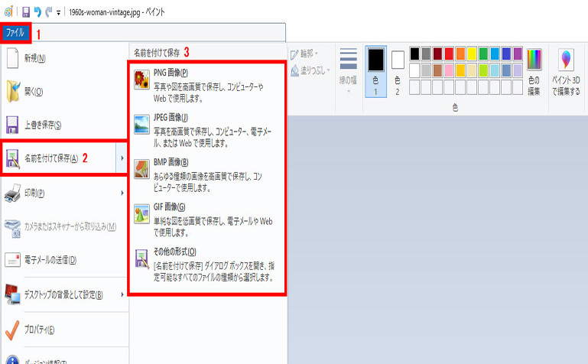
Task: Click the Open (開く) folder icon
Action: (x=13, y=92)
